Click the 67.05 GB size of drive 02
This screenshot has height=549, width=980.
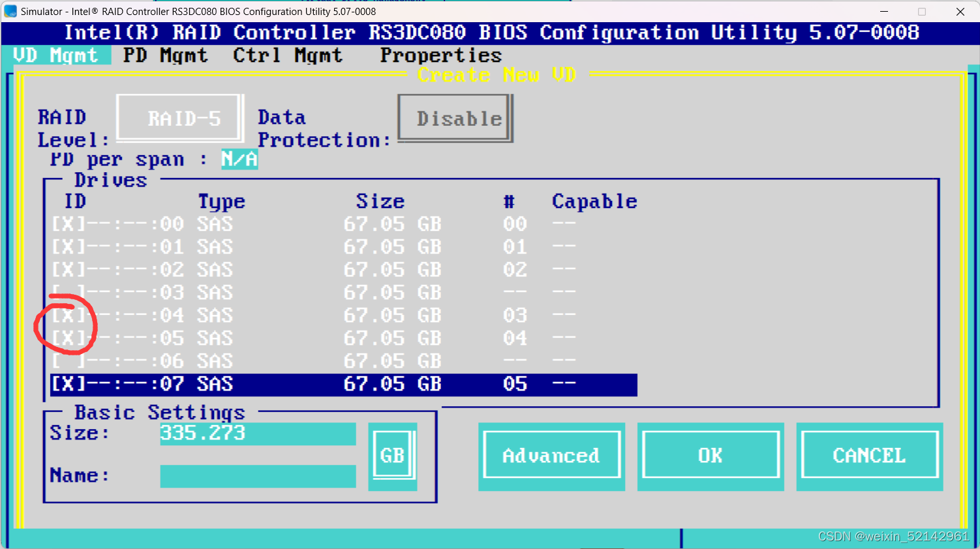coord(393,270)
